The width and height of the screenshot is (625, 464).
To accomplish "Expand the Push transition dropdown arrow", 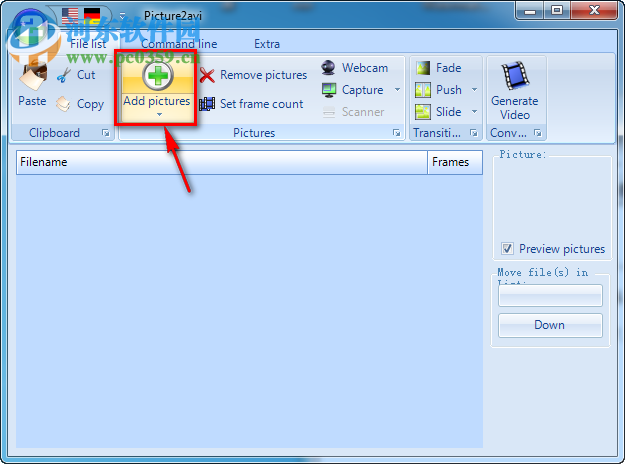I will 474,90.
